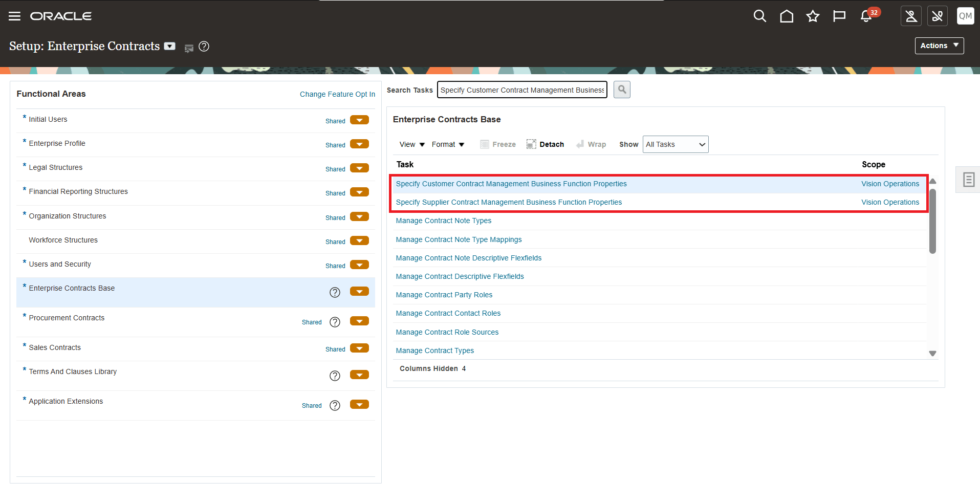Click the comment icon next to setup title
This screenshot has width=980, height=504.
[x=189, y=48]
